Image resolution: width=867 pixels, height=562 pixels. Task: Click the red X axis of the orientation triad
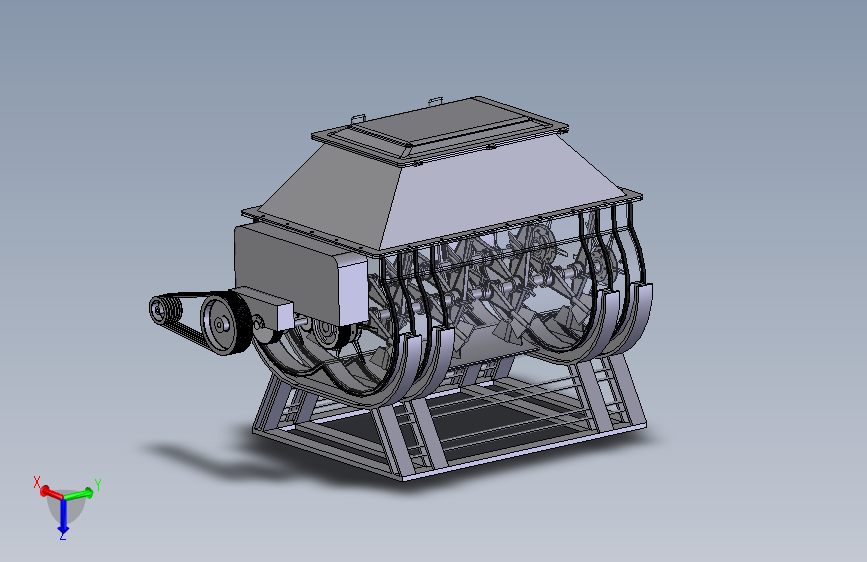click(x=50, y=491)
